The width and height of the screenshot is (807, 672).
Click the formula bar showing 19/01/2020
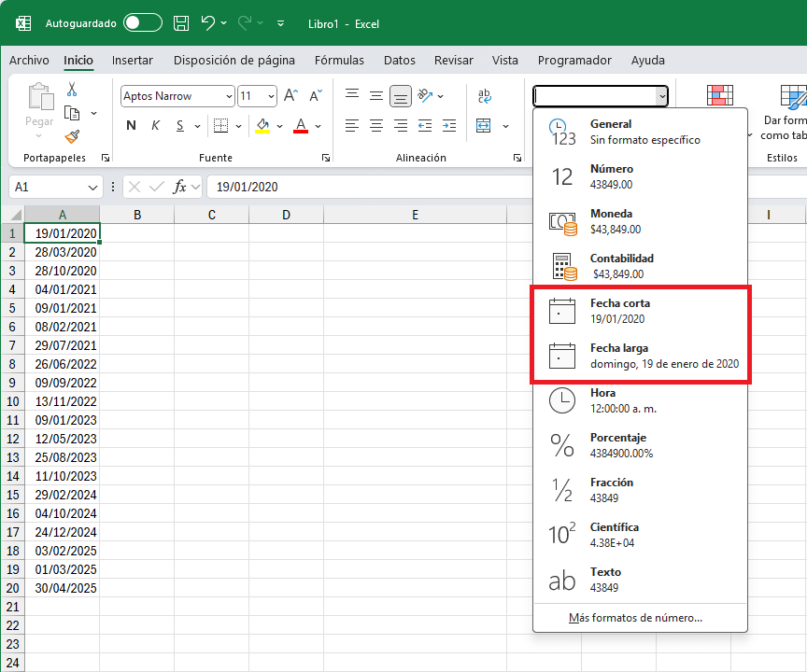coord(370,188)
